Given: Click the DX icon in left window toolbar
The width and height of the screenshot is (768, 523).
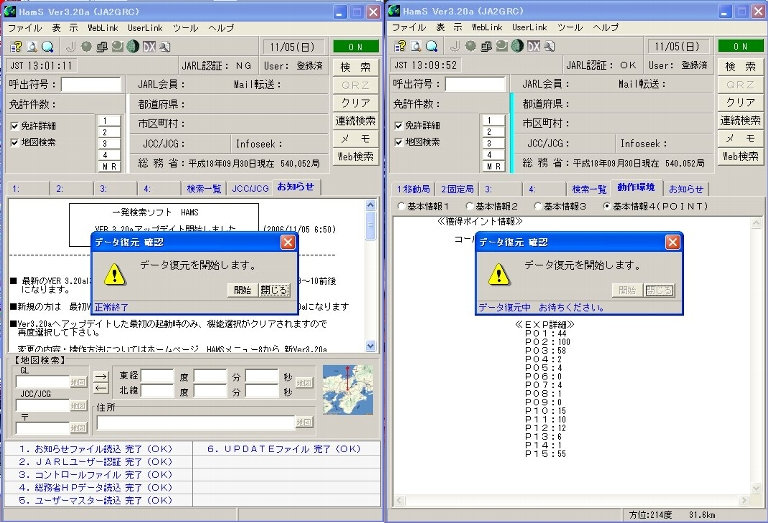Looking at the screenshot, I should pos(149,47).
